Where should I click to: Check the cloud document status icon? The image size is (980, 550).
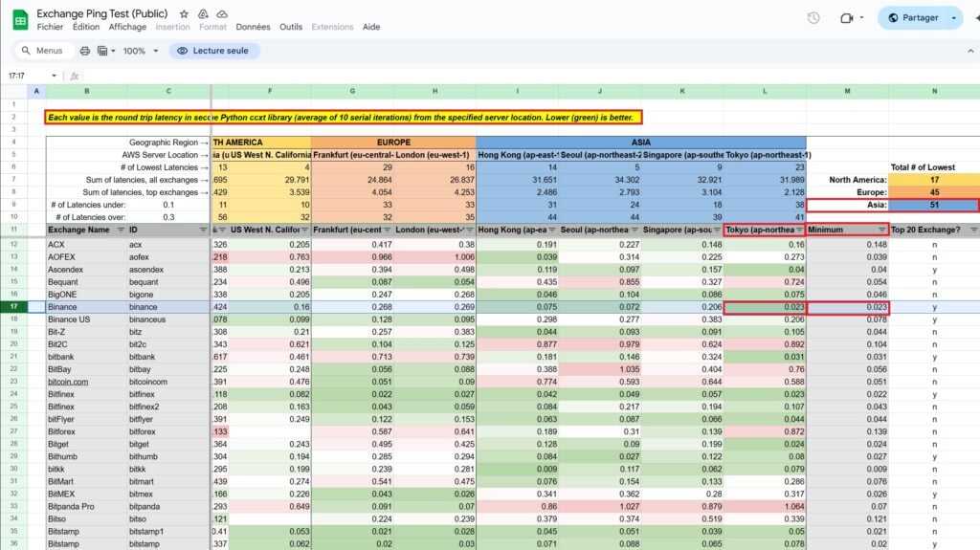pos(222,13)
